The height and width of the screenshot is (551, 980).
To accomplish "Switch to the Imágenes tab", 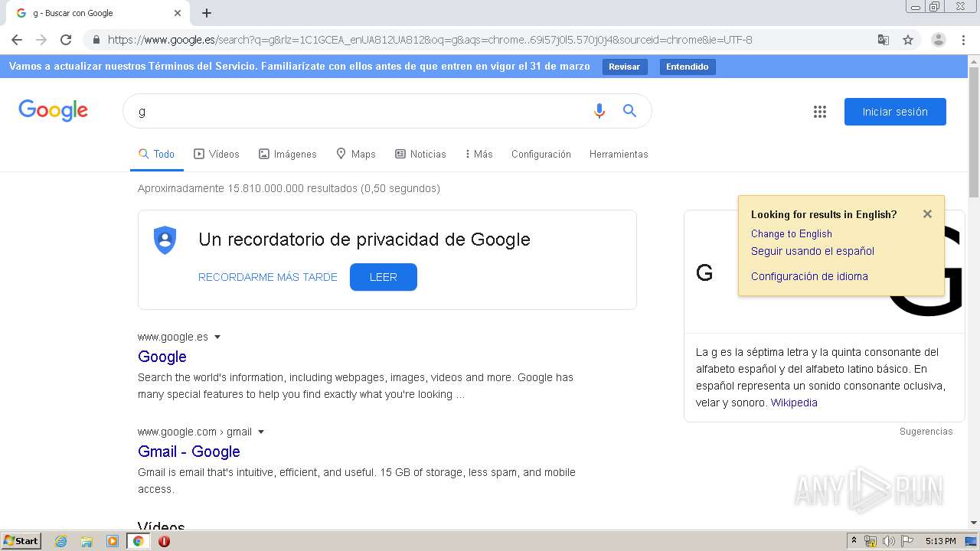I will 288,154.
